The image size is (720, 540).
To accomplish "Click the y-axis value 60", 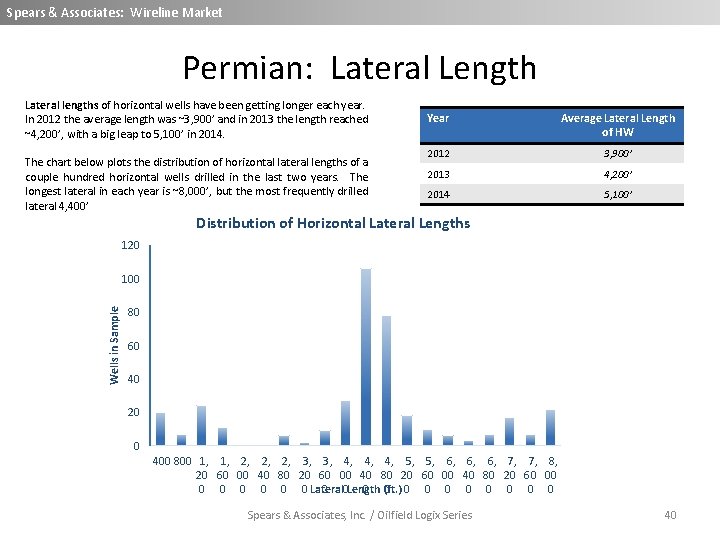I will pos(133,346).
